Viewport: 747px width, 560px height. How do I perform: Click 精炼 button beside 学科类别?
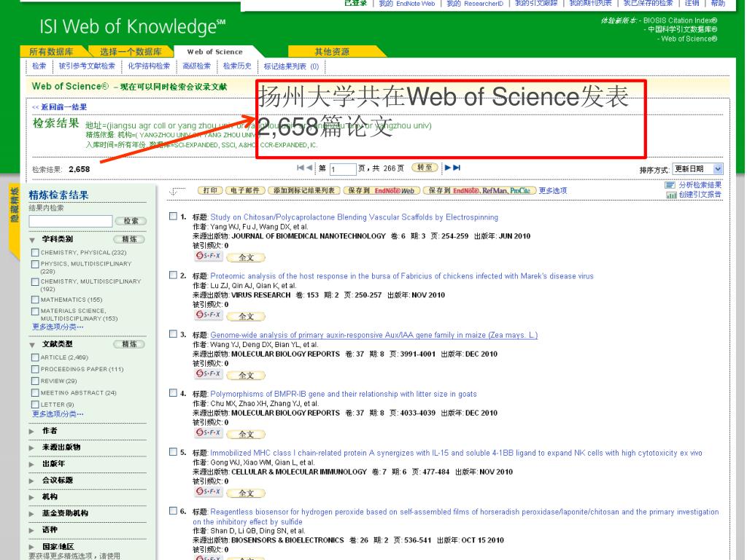click(129, 239)
